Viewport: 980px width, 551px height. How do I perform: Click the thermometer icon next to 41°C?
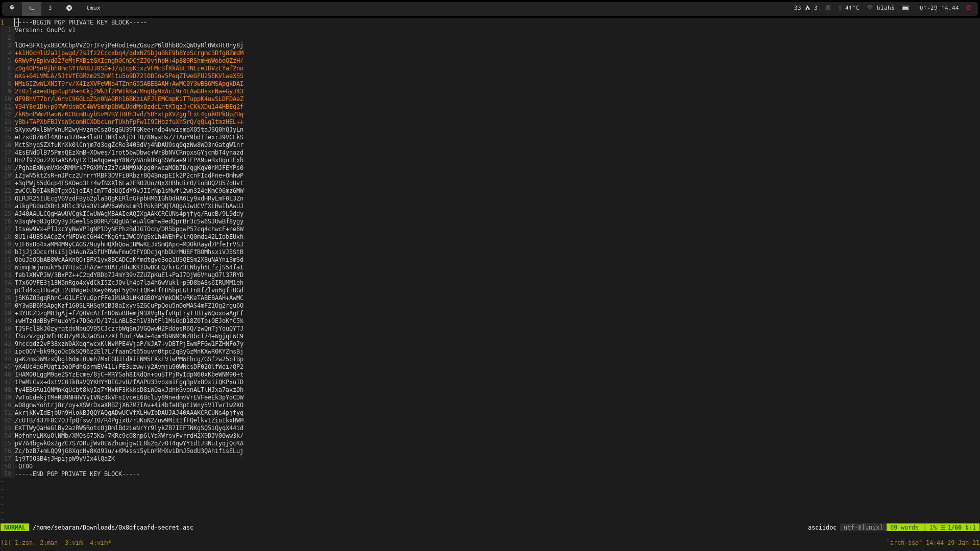pyautogui.click(x=840, y=8)
